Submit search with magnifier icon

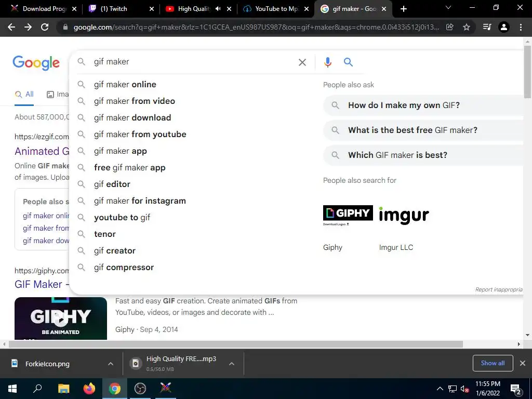click(348, 62)
